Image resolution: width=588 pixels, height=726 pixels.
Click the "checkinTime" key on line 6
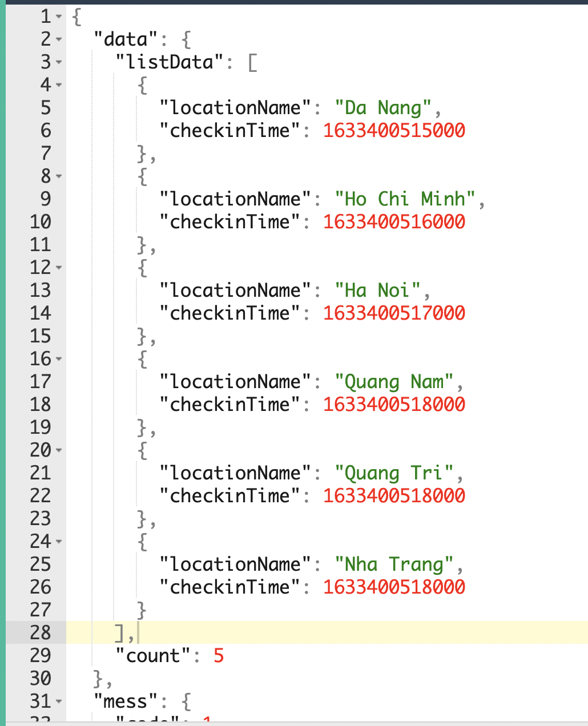coord(229,131)
